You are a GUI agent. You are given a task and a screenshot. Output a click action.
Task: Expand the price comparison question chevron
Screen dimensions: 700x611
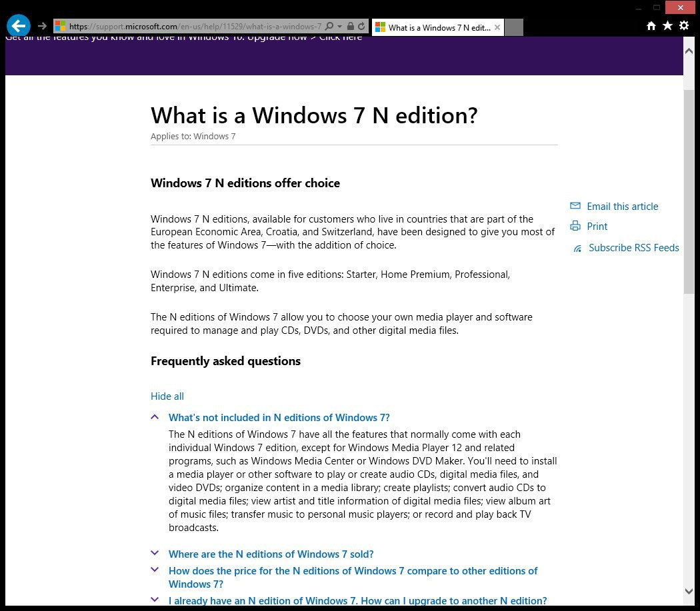click(155, 570)
